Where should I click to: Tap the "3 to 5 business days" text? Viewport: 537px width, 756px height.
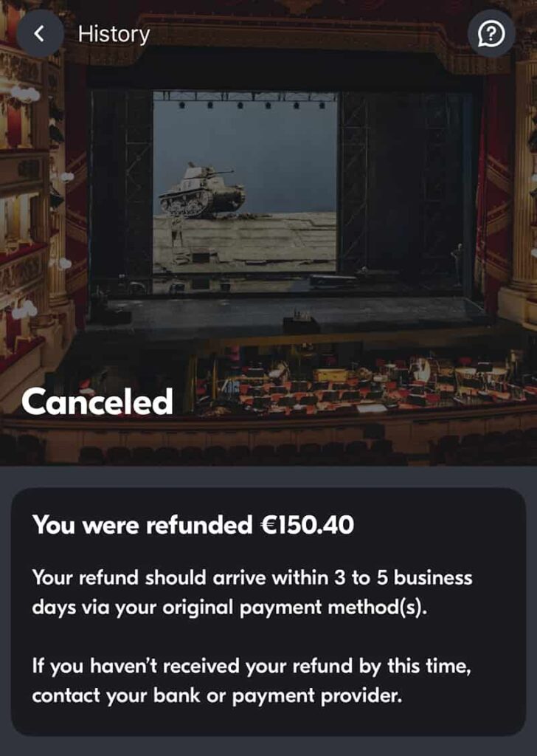403,577
